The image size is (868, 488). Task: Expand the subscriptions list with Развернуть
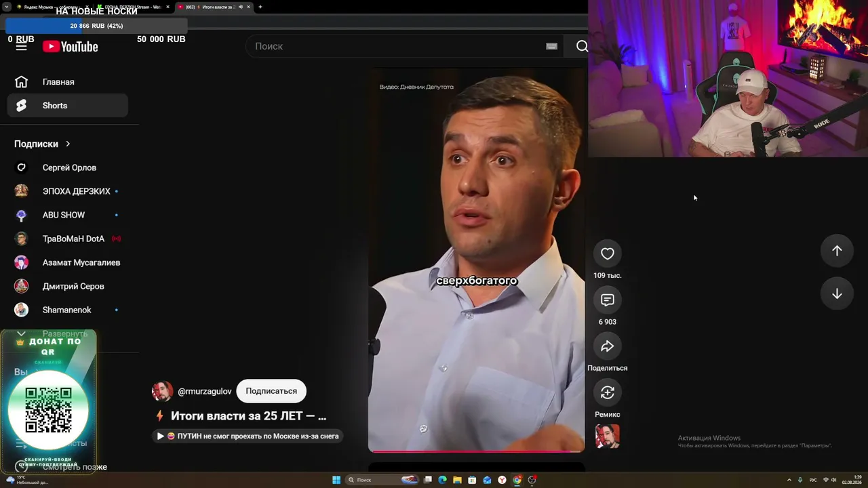click(65, 333)
